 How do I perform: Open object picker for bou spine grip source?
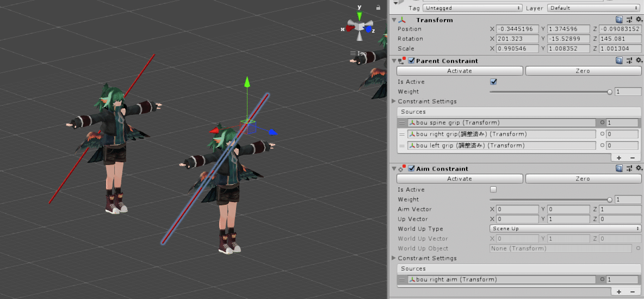pyautogui.click(x=602, y=123)
